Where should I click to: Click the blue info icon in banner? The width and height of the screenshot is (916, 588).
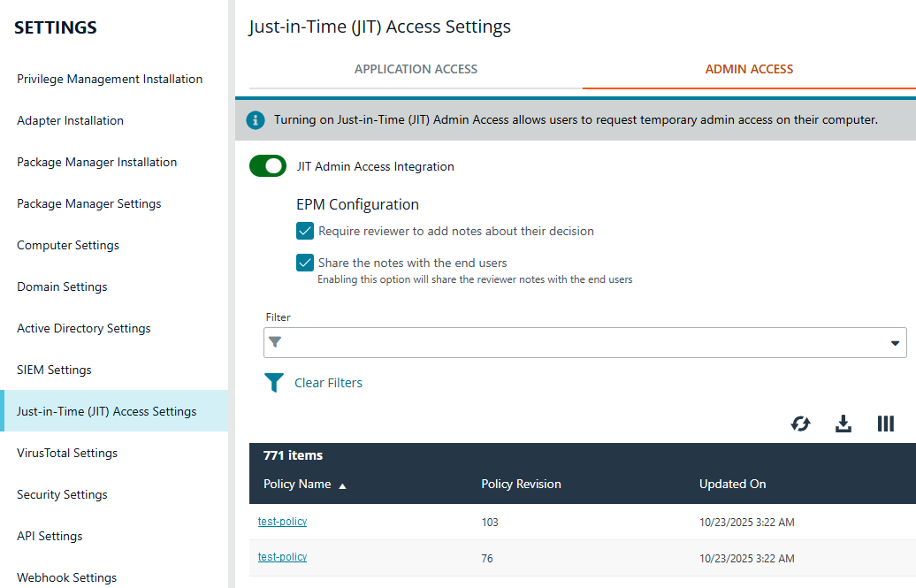point(256,119)
